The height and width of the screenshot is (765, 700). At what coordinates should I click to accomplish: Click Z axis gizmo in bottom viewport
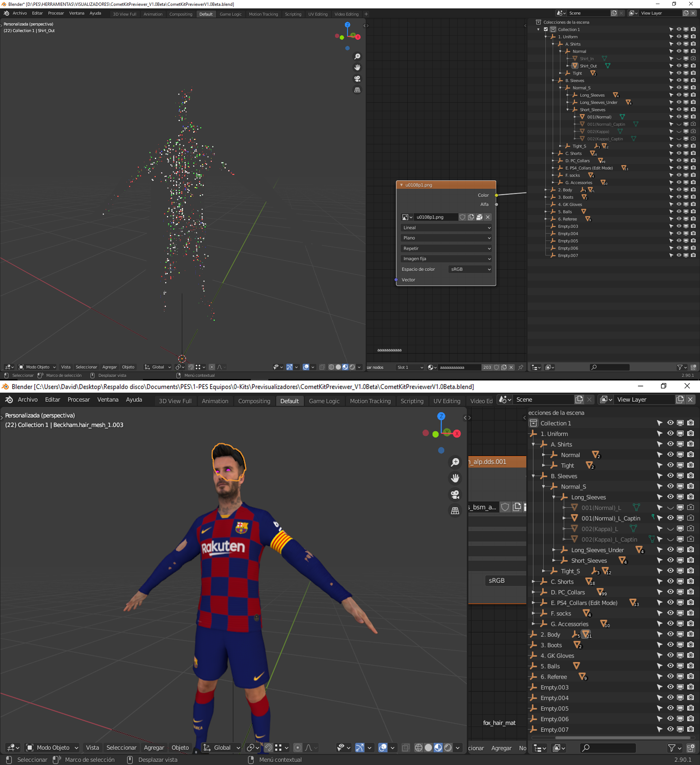tap(441, 416)
